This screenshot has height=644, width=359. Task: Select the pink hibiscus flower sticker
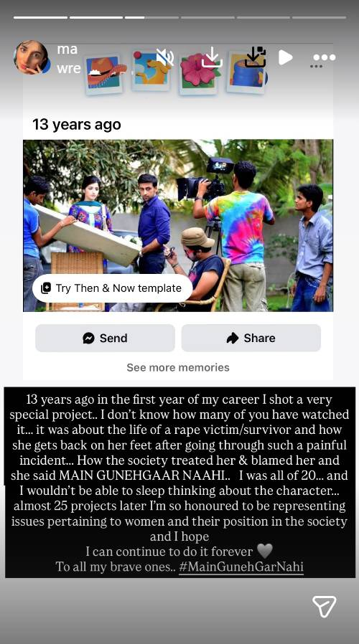199,74
